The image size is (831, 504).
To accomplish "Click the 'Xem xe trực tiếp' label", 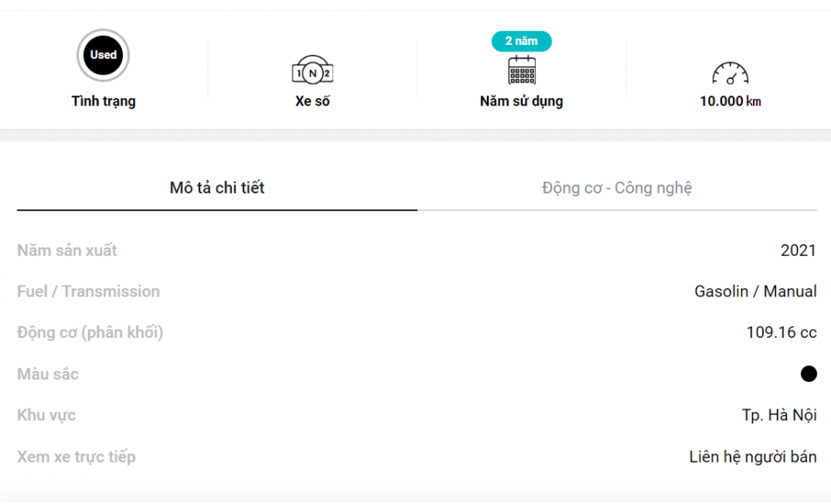I will pyautogui.click(x=76, y=457).
